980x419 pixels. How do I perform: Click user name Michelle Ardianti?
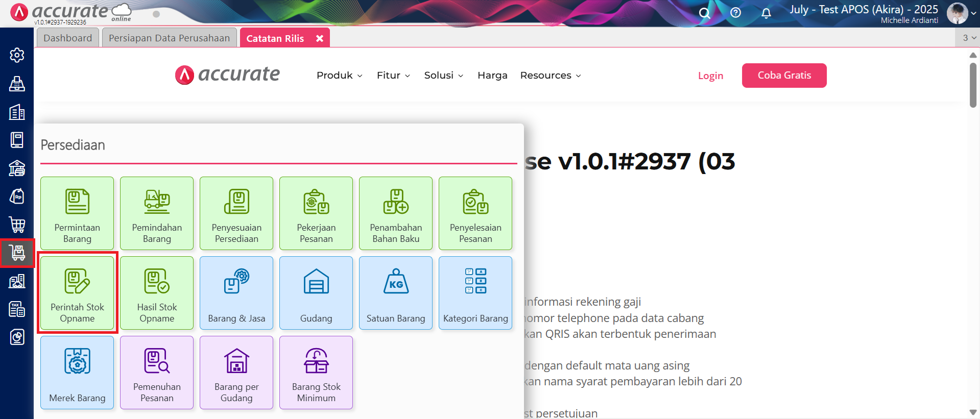coord(909,20)
